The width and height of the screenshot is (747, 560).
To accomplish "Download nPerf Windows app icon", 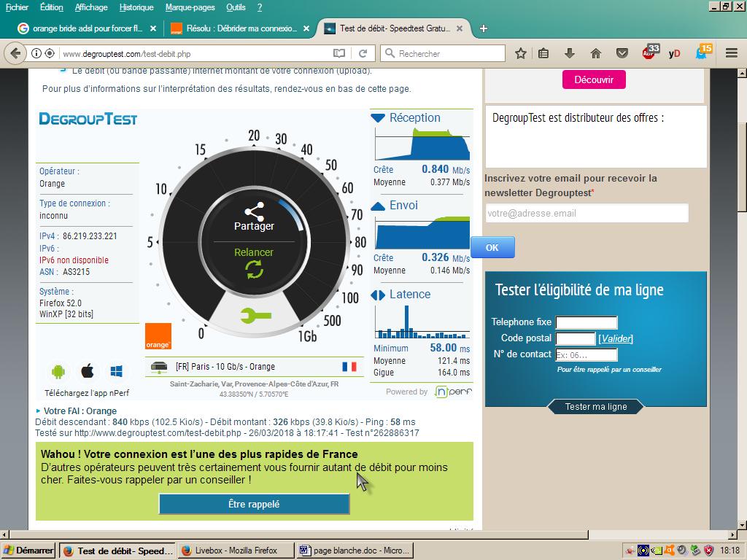I will [116, 371].
